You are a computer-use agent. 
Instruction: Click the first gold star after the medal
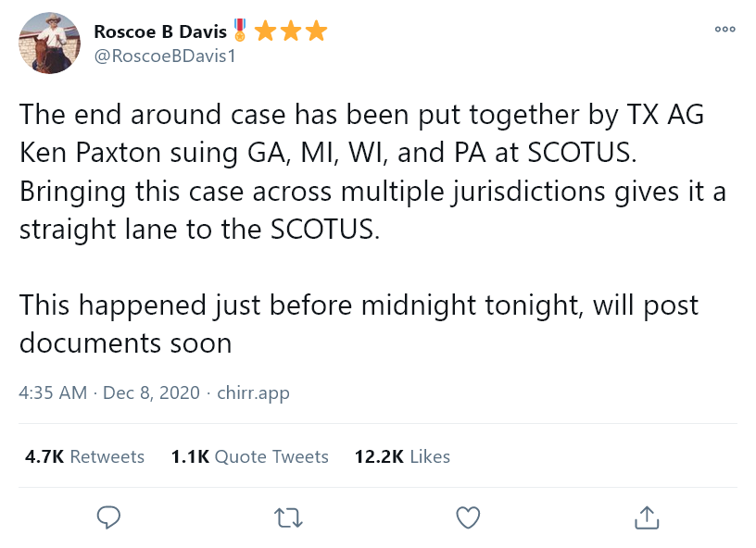point(265,31)
